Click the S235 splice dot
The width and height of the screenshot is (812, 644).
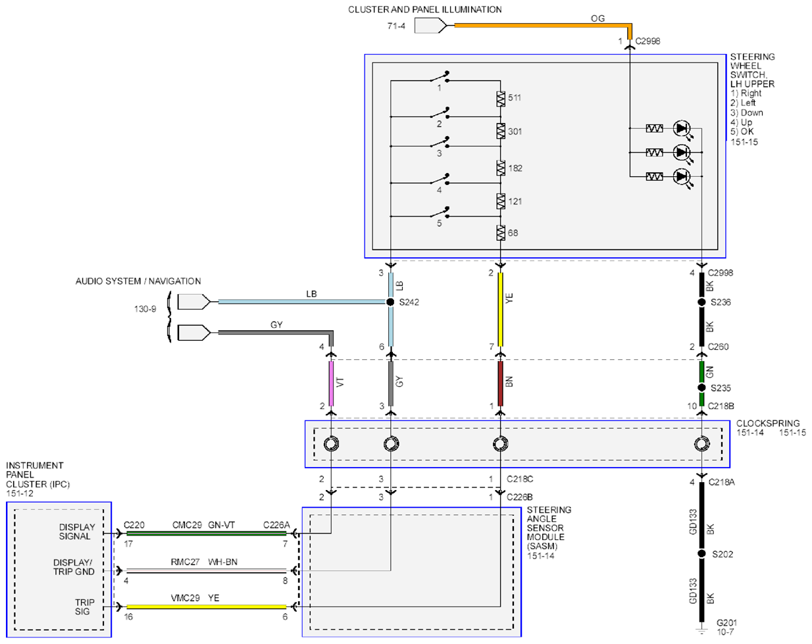702,387
